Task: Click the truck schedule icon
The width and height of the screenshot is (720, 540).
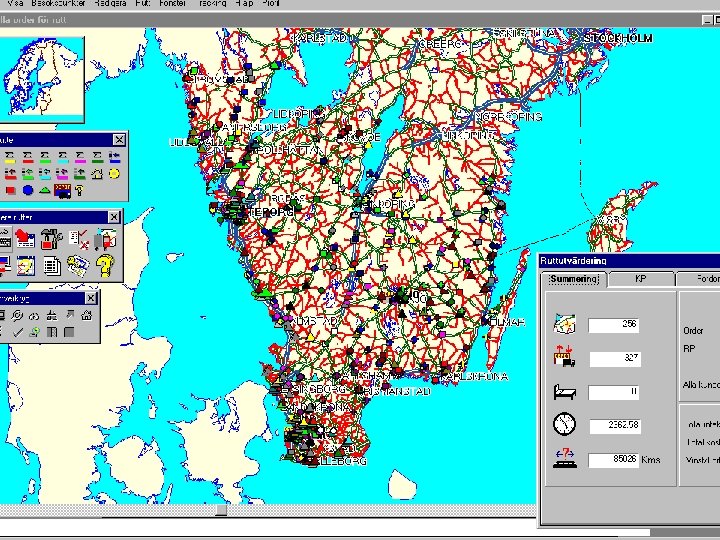Action: click(x=62, y=190)
